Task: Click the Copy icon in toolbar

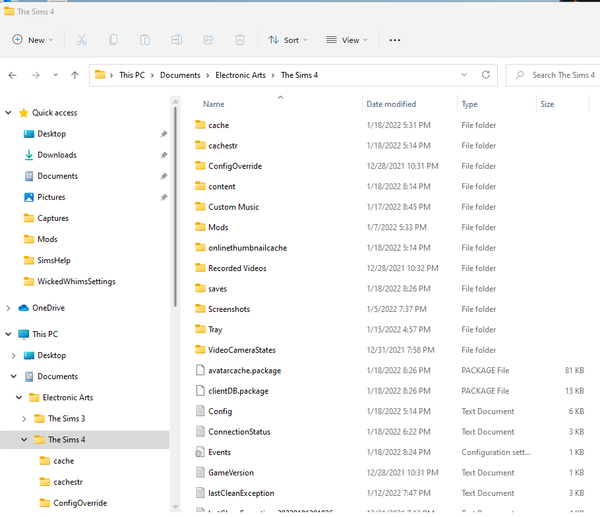Action: 113,40
